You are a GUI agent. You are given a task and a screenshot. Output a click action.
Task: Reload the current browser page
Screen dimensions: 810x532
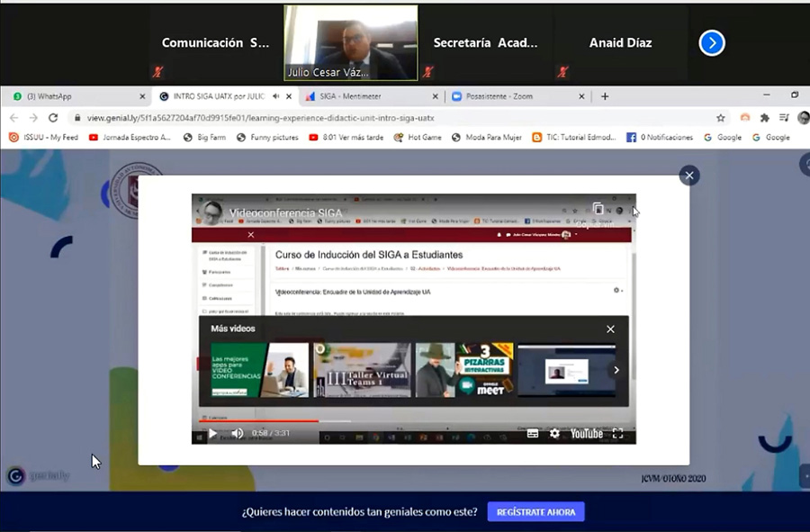coord(53,118)
